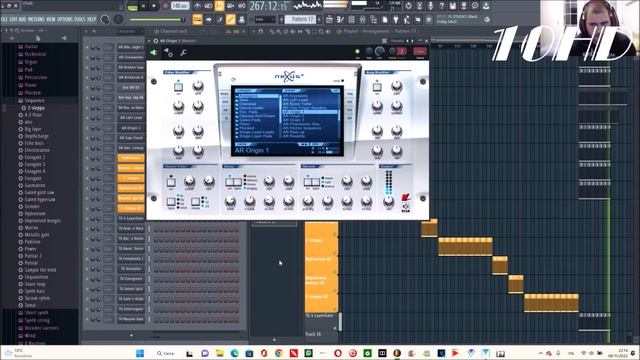The width and height of the screenshot is (640, 360).
Task: Toggle the Reverb on button in Nexus
Action: (x=308, y=182)
